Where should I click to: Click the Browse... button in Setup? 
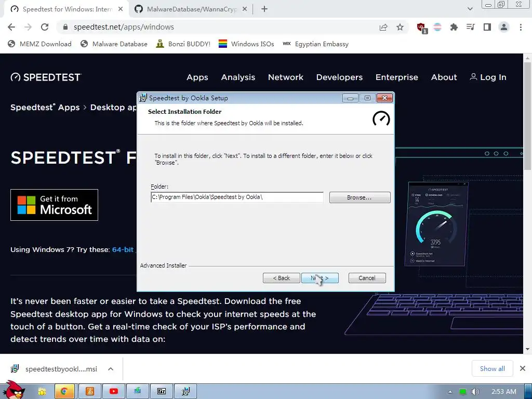pyautogui.click(x=360, y=197)
